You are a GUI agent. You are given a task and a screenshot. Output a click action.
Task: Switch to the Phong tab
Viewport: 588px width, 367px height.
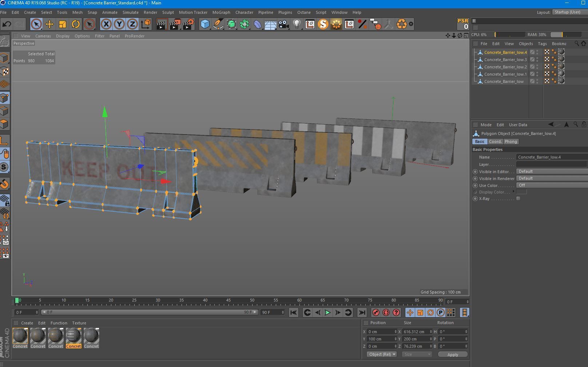pos(510,141)
